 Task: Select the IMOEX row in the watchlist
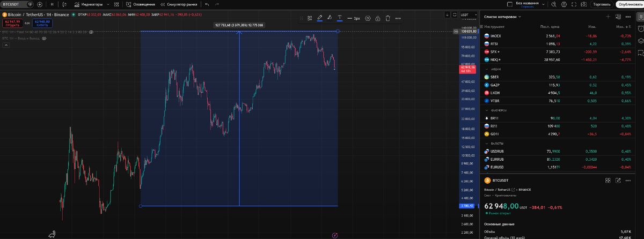[x=558, y=35]
